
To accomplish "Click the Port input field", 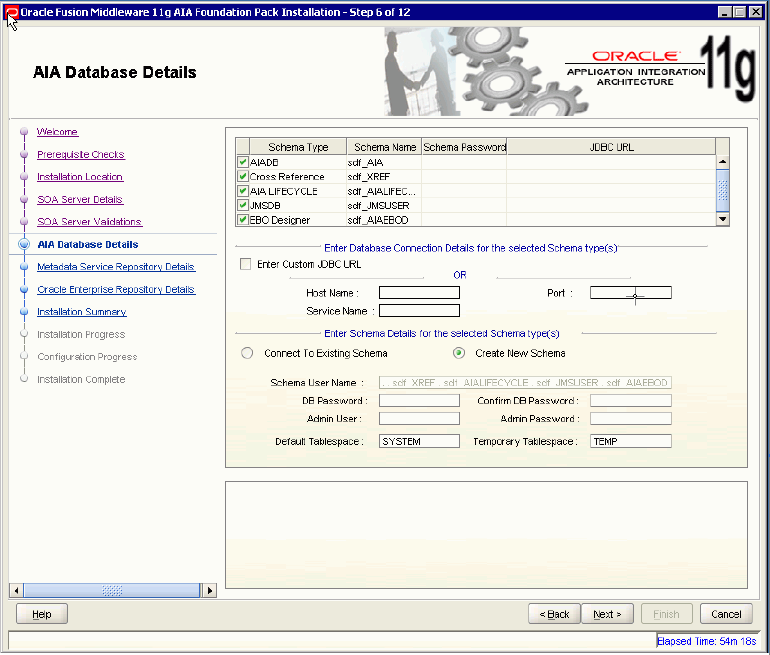I will [x=631, y=293].
